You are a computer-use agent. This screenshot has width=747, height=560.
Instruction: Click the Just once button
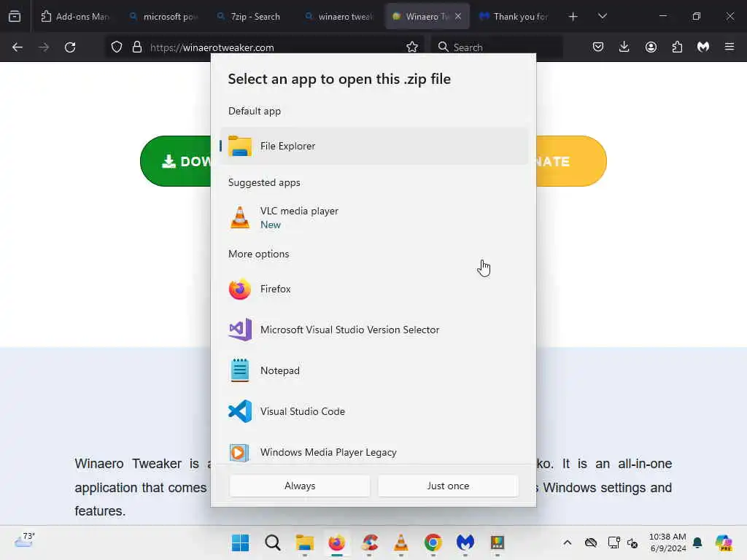448,486
